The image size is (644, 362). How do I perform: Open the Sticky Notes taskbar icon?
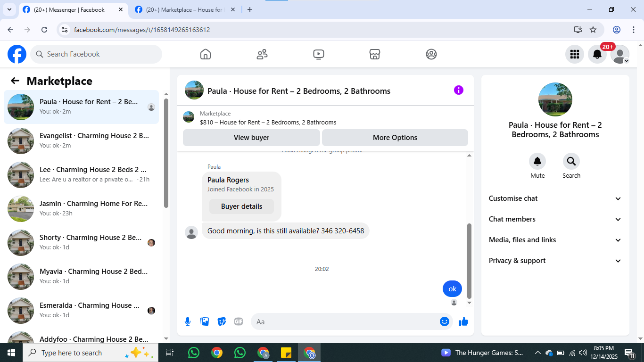coord(286,353)
